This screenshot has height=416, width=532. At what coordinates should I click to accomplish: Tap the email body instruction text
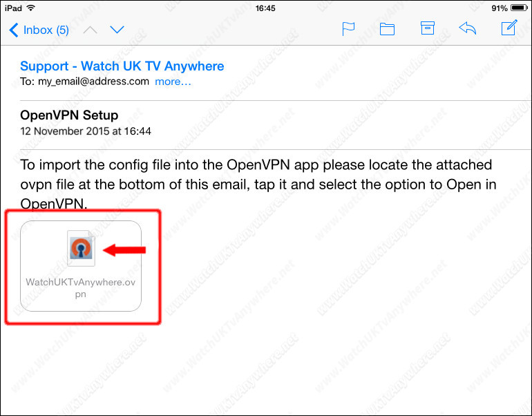click(x=258, y=185)
